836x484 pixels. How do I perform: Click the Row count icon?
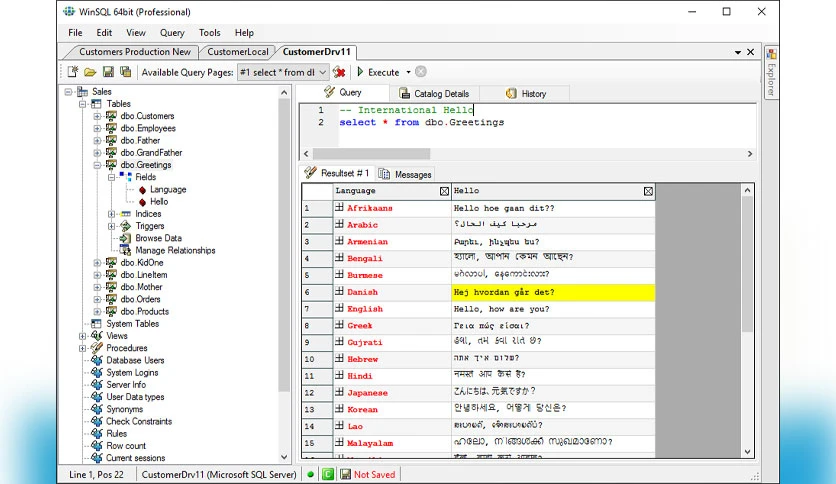point(97,446)
